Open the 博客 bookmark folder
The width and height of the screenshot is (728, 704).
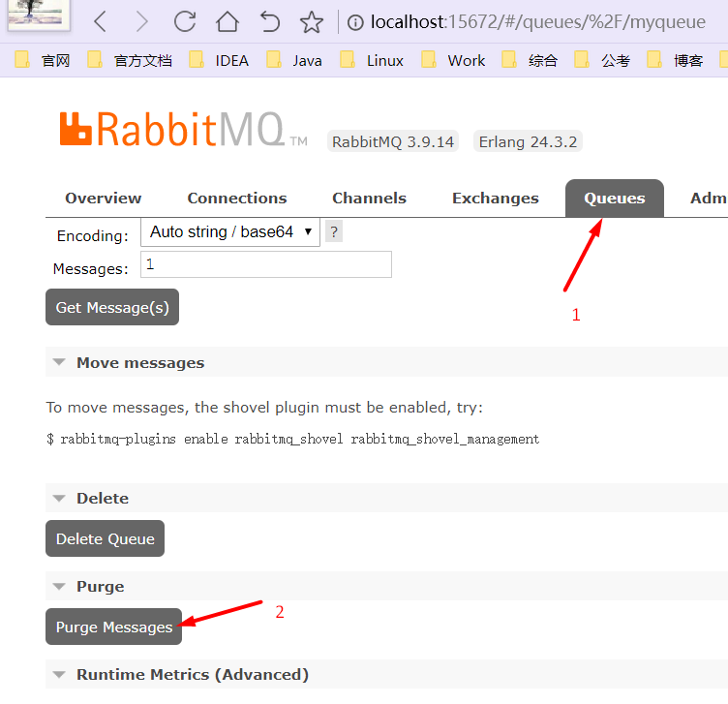[675, 60]
